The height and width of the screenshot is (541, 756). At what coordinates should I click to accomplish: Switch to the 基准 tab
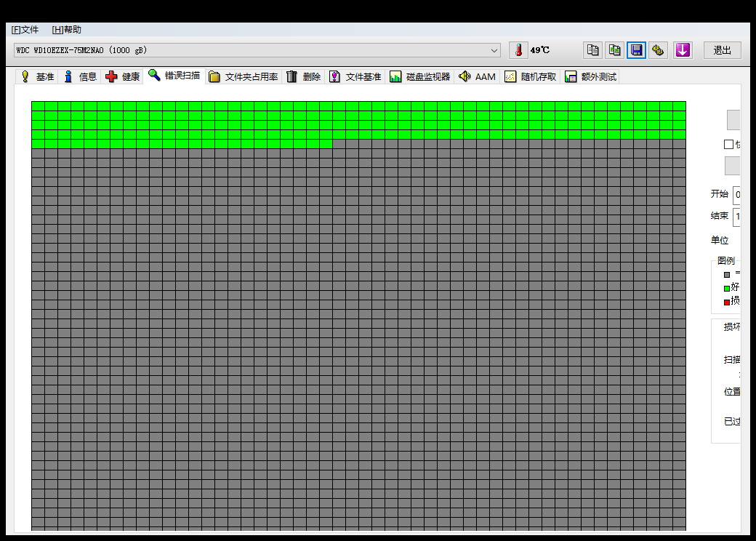coord(37,76)
